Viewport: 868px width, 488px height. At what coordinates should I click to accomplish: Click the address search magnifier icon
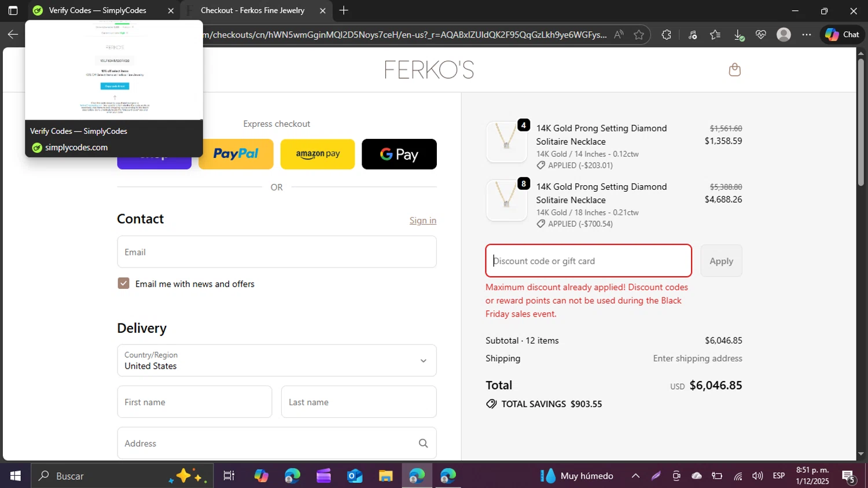pos(424,443)
